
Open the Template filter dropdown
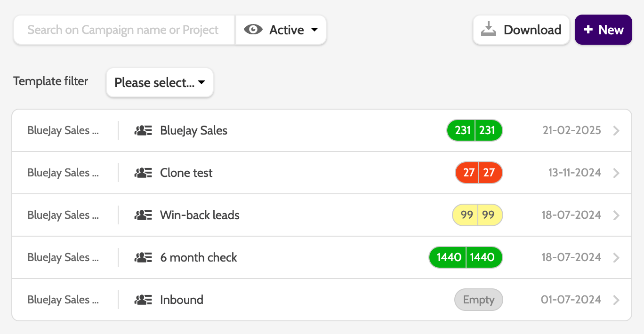[x=160, y=83]
